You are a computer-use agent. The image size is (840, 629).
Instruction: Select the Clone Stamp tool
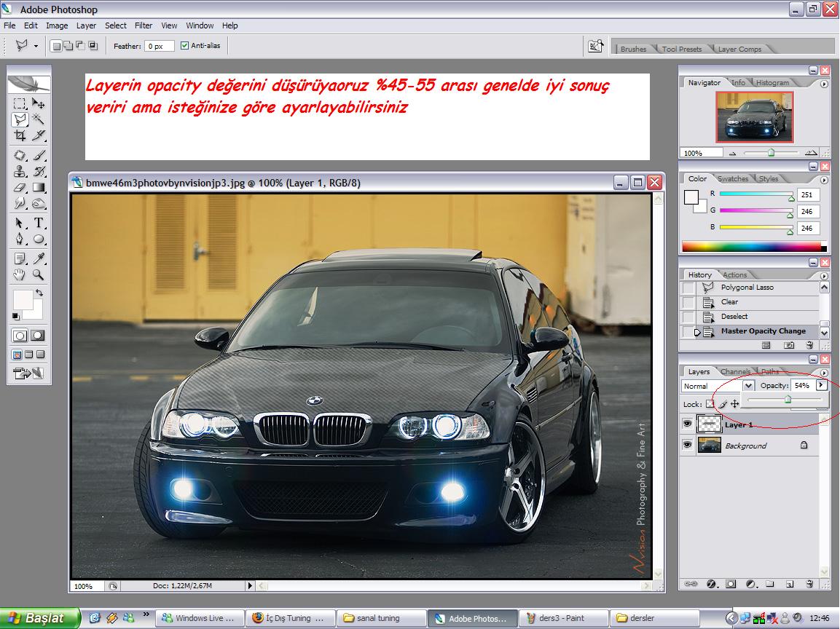[x=20, y=171]
